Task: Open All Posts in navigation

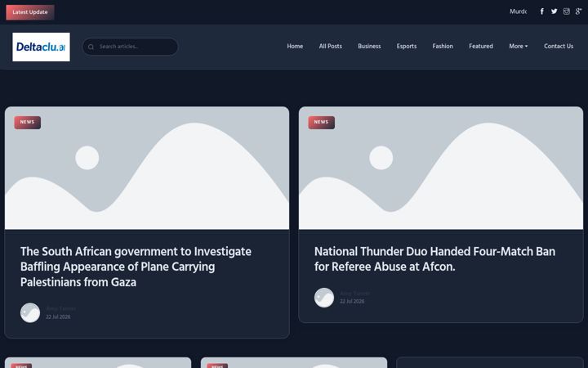Action: pyautogui.click(x=331, y=46)
